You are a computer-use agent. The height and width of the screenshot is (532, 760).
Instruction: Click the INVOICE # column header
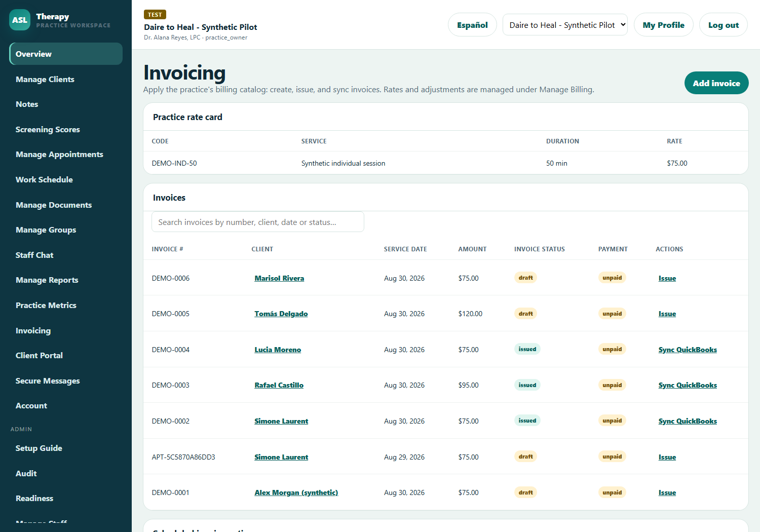click(167, 249)
